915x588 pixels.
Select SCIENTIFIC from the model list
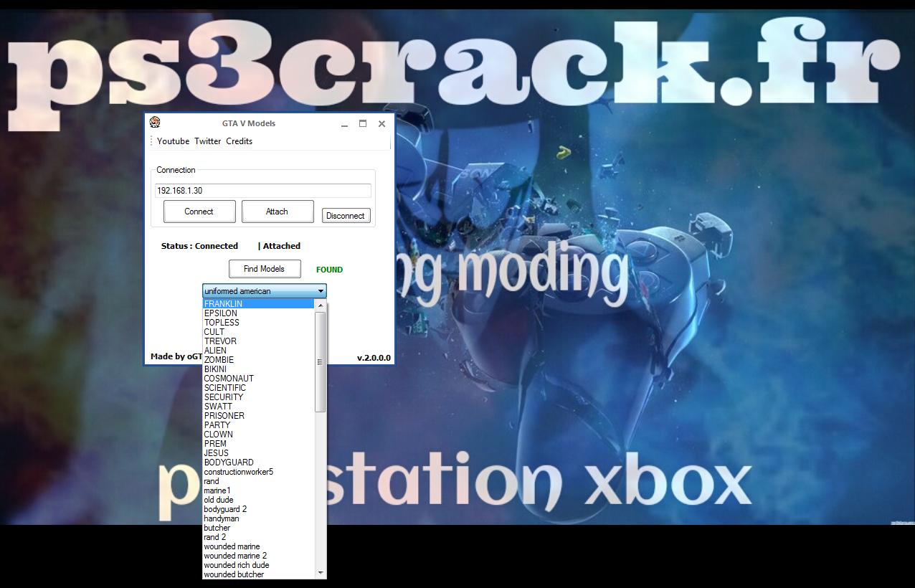pyautogui.click(x=259, y=388)
